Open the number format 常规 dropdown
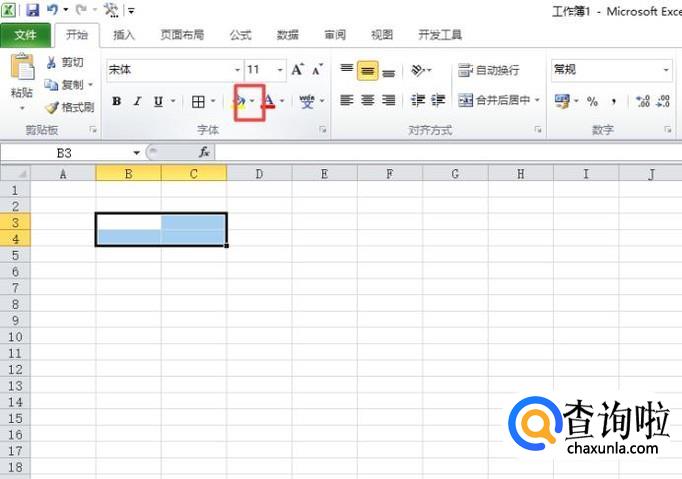 coord(666,70)
